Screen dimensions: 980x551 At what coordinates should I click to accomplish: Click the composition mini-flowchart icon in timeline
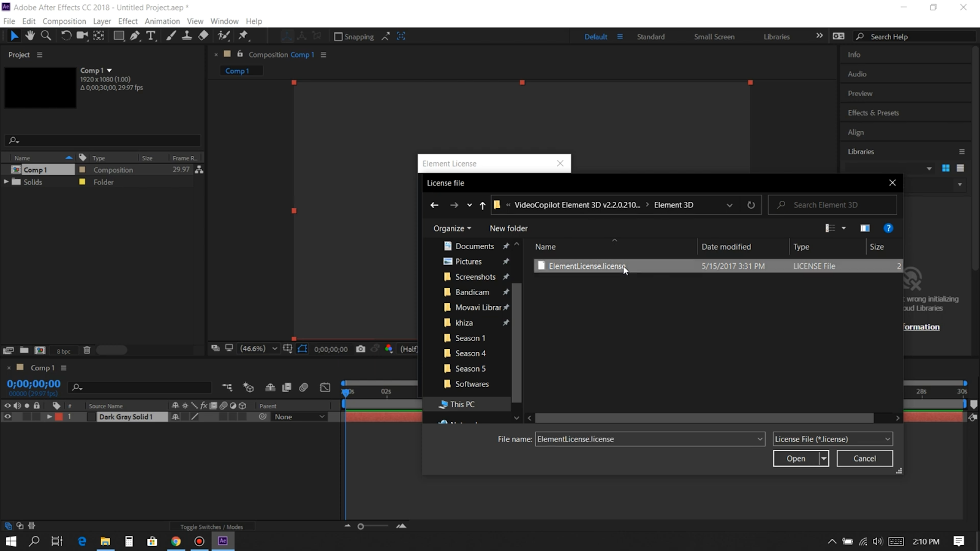[227, 388]
